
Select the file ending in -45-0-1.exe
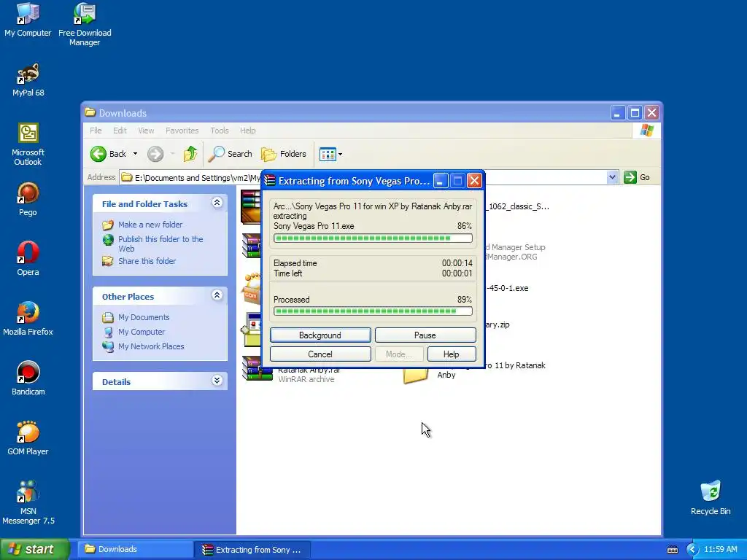[x=508, y=288]
